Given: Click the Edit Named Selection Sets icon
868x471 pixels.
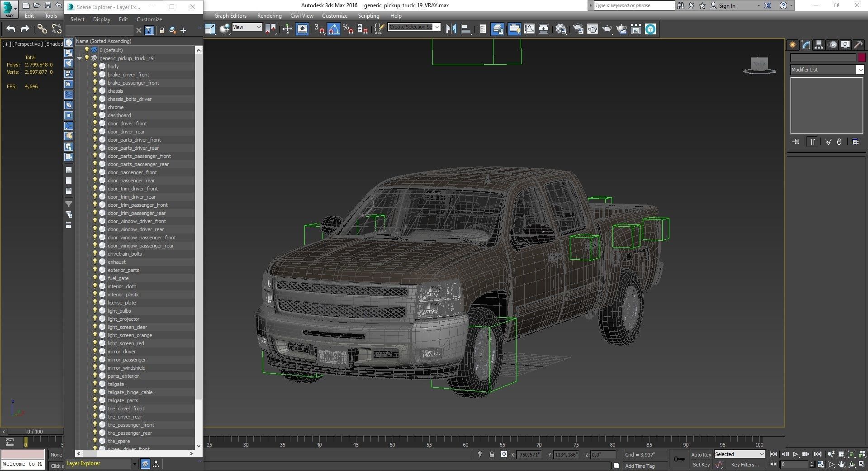Looking at the screenshot, I should [379, 29].
